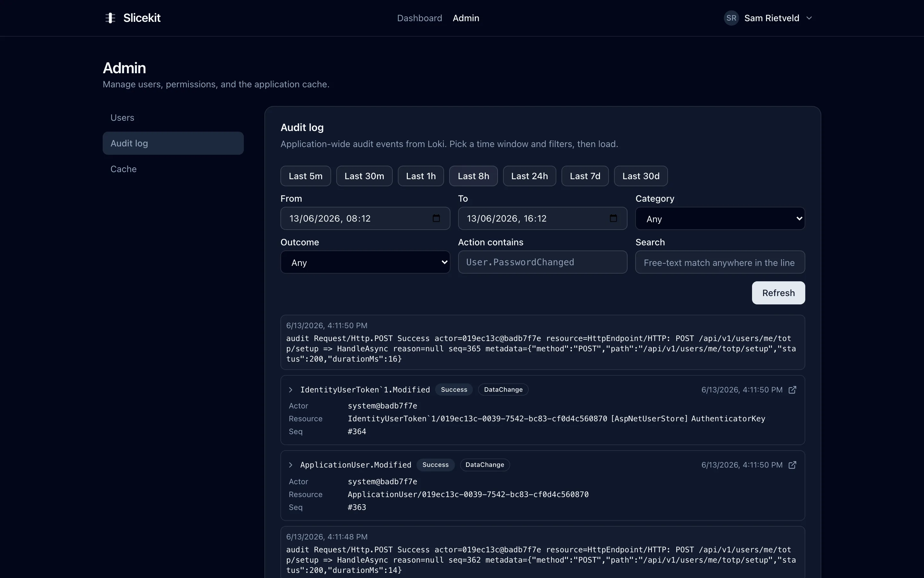Image resolution: width=924 pixels, height=578 pixels.
Task: Open ApplicationUser.Modified event external link icon
Action: click(x=792, y=465)
